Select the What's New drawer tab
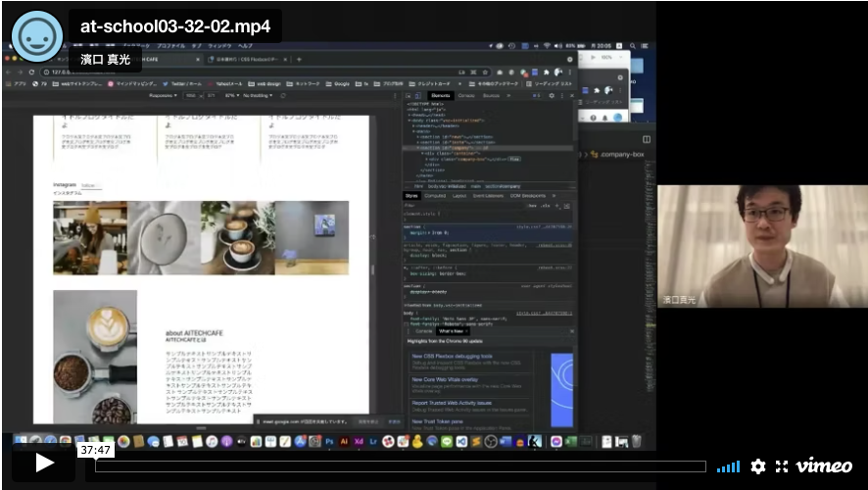 [451, 331]
